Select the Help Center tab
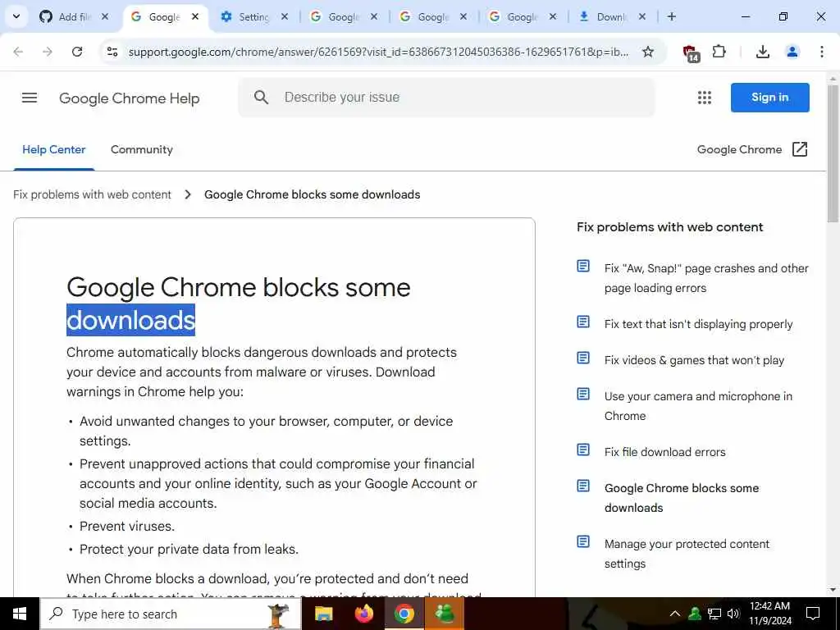 [x=54, y=149]
